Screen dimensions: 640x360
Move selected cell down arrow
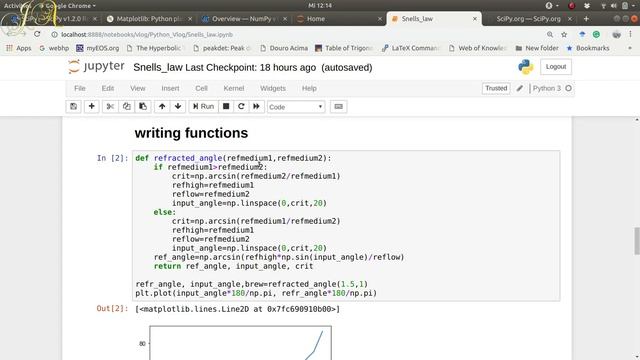(178, 107)
